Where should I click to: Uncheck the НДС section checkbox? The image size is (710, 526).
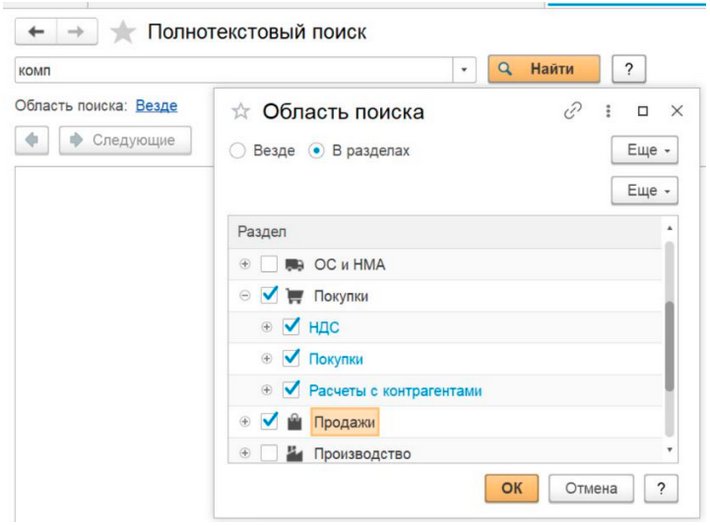pyautogui.click(x=292, y=327)
